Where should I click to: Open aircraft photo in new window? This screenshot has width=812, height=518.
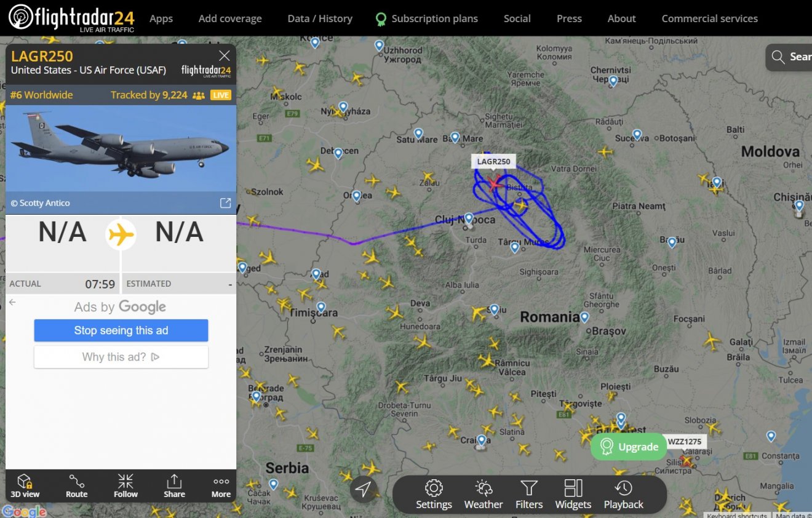(x=226, y=203)
